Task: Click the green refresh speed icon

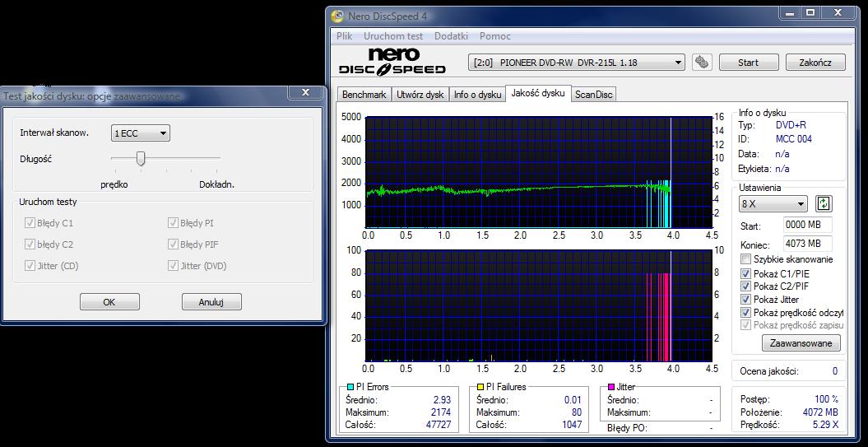Action: pos(824,203)
